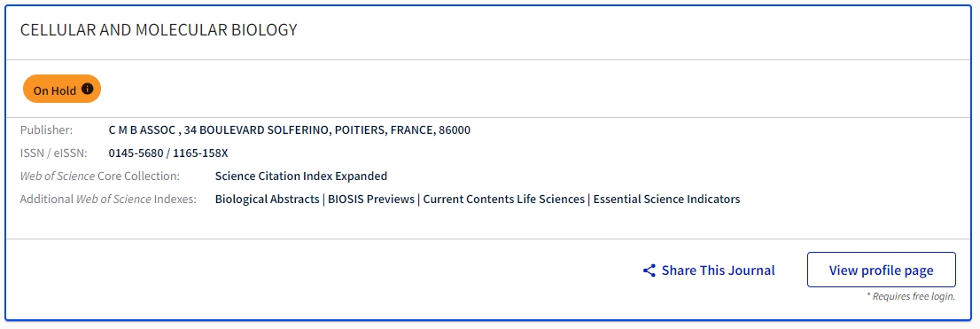Click the info icon on On Hold badge

(x=88, y=89)
